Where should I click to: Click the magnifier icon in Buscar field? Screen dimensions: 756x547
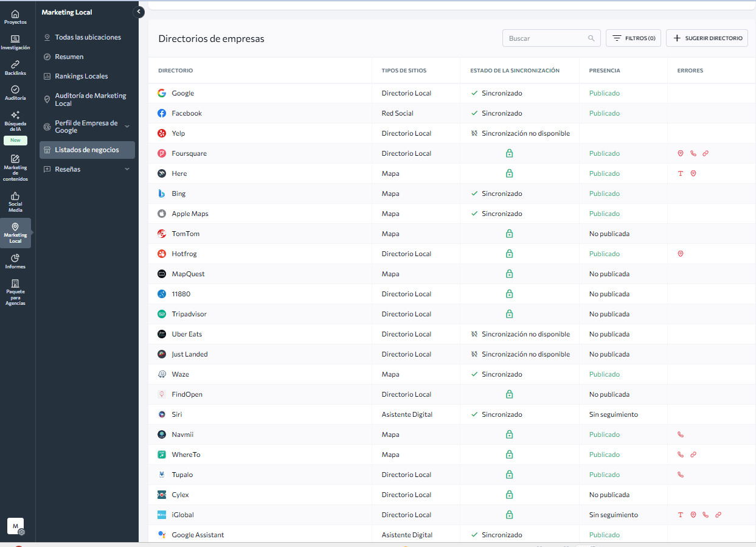click(591, 38)
